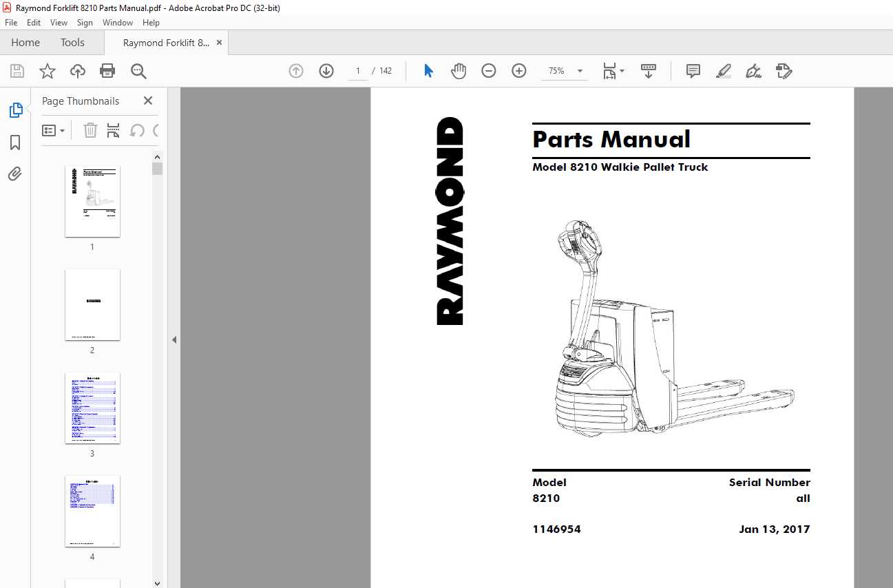
Task: Open the Find text magnifier tool
Action: pyautogui.click(x=138, y=71)
